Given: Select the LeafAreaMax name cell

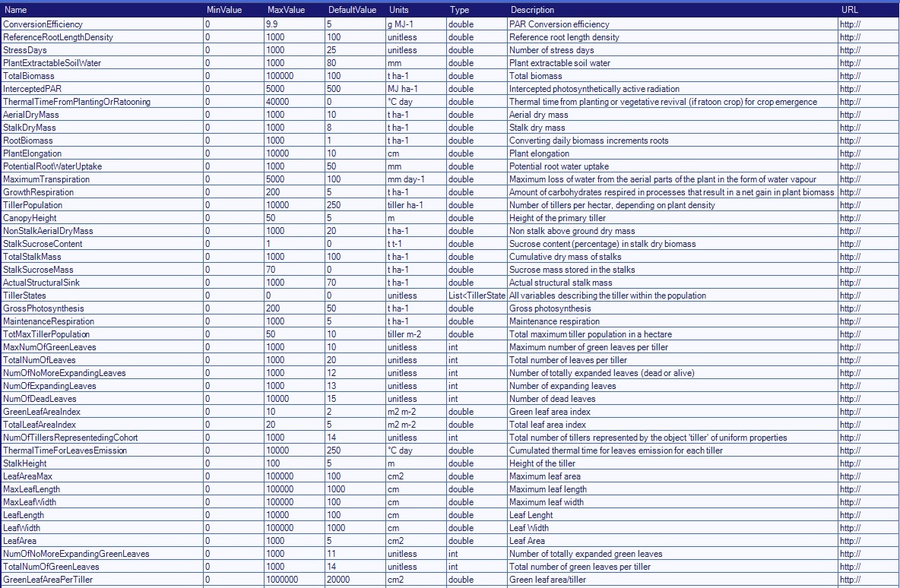Looking at the screenshot, I should 102,476.
